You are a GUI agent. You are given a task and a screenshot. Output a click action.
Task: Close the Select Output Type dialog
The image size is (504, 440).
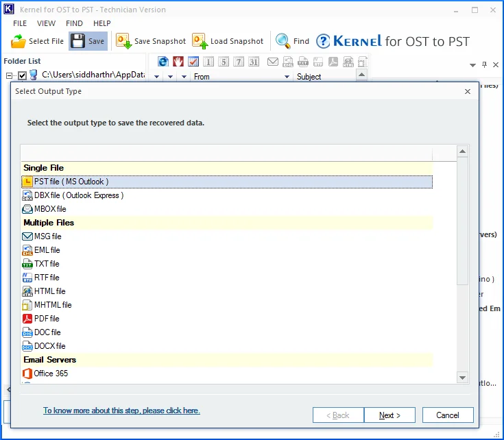click(468, 92)
